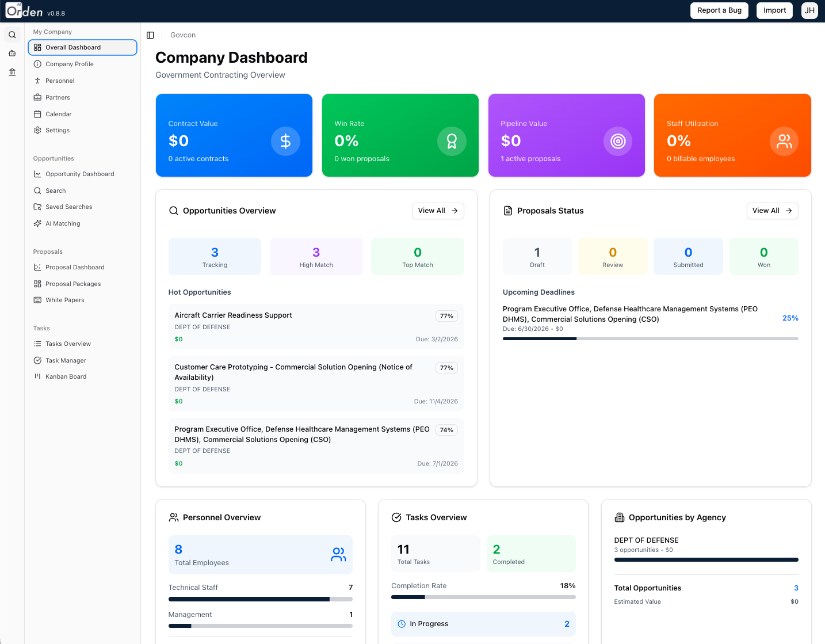Select the Search icon in the far-left rail
The height and width of the screenshot is (644, 825).
12,35
